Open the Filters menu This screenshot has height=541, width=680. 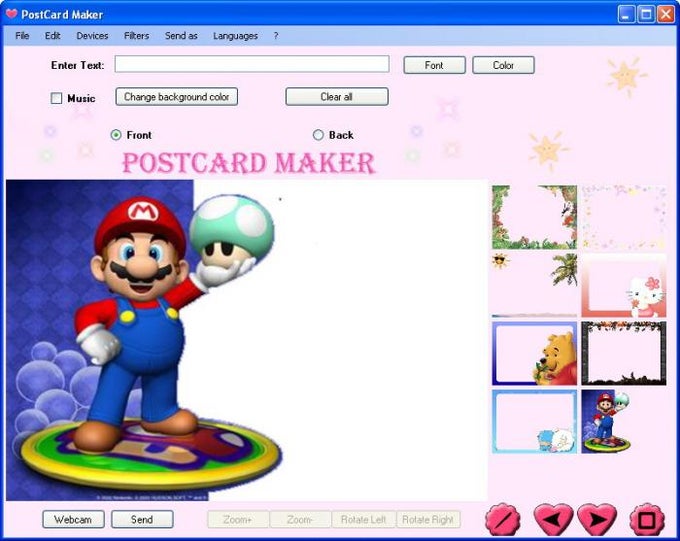pos(137,36)
